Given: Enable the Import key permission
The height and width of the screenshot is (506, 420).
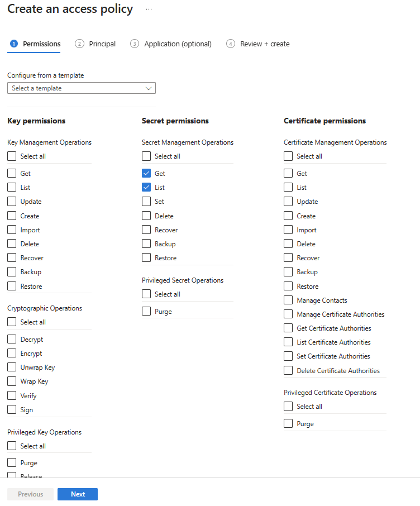Looking at the screenshot, I should [x=11, y=230].
